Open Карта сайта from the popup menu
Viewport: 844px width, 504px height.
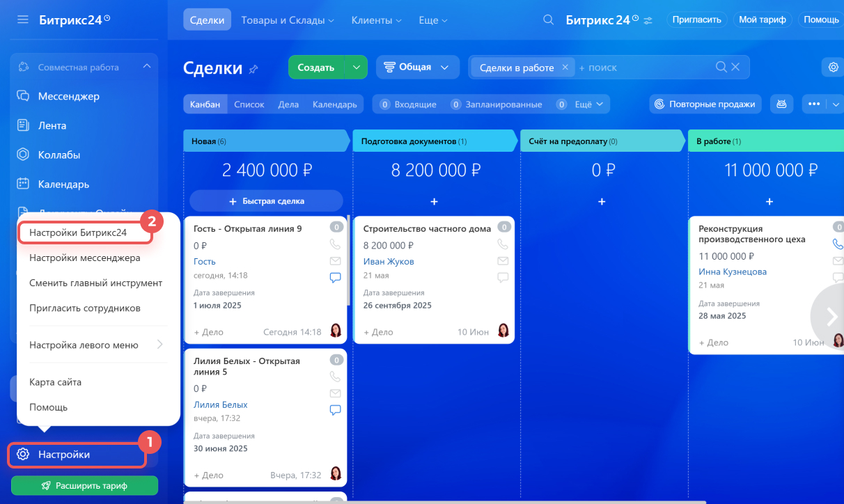click(x=55, y=382)
